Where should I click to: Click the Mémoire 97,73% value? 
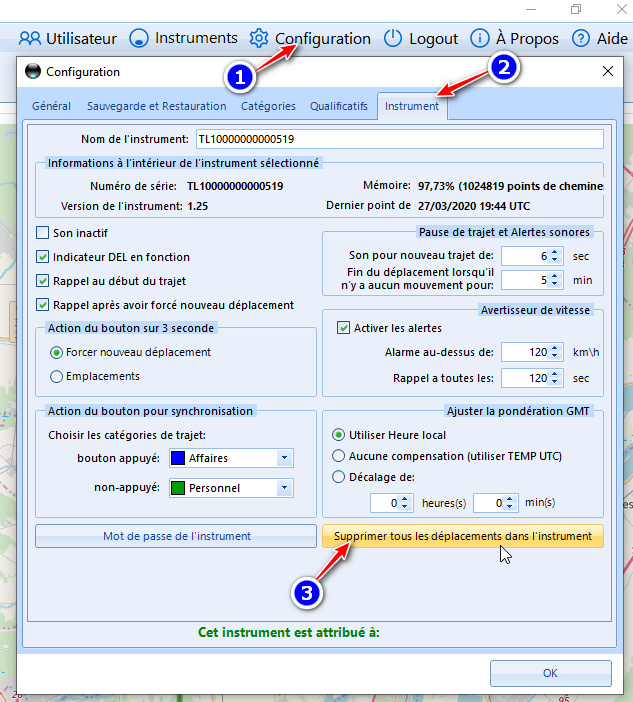510,186
